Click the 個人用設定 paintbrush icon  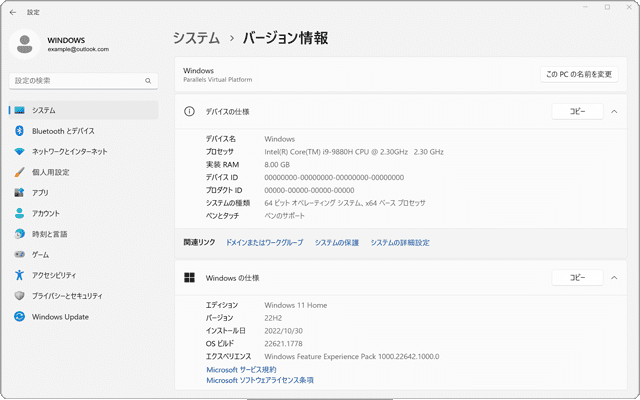(x=19, y=172)
